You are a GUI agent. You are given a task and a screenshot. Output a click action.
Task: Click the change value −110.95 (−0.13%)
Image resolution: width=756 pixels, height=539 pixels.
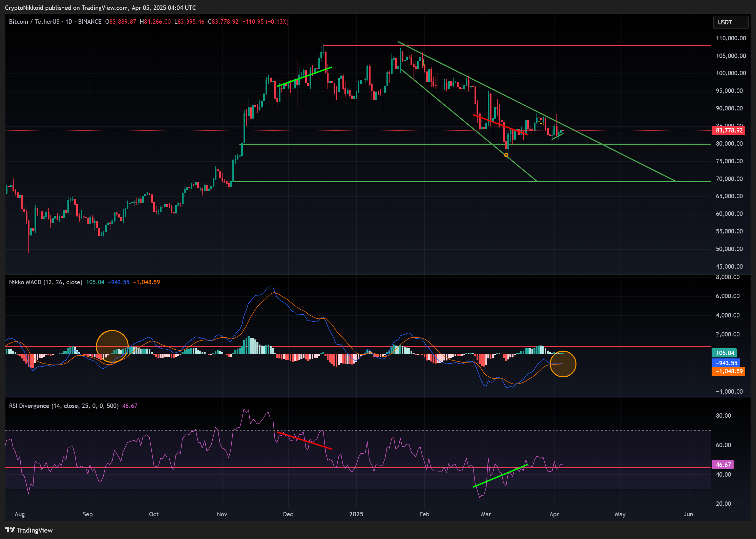265,22
